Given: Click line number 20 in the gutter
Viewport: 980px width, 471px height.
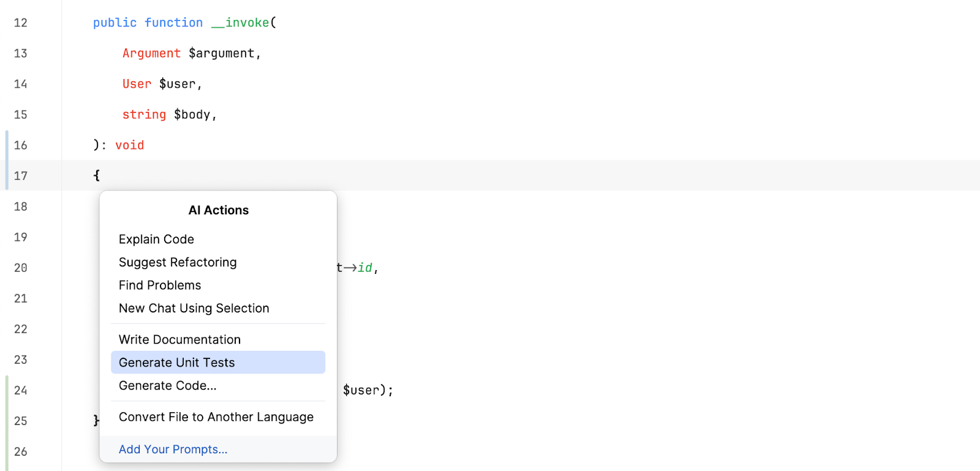Looking at the screenshot, I should (21, 268).
